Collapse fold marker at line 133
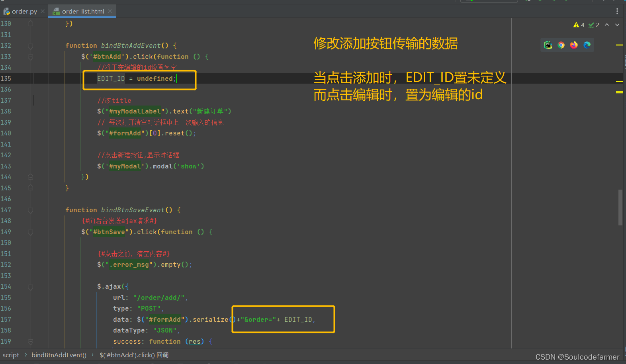 pos(31,57)
